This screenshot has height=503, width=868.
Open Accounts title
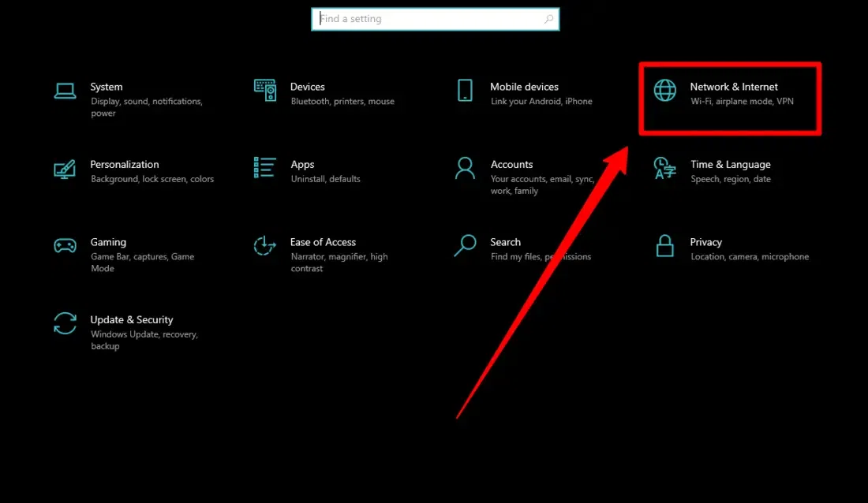(x=511, y=164)
